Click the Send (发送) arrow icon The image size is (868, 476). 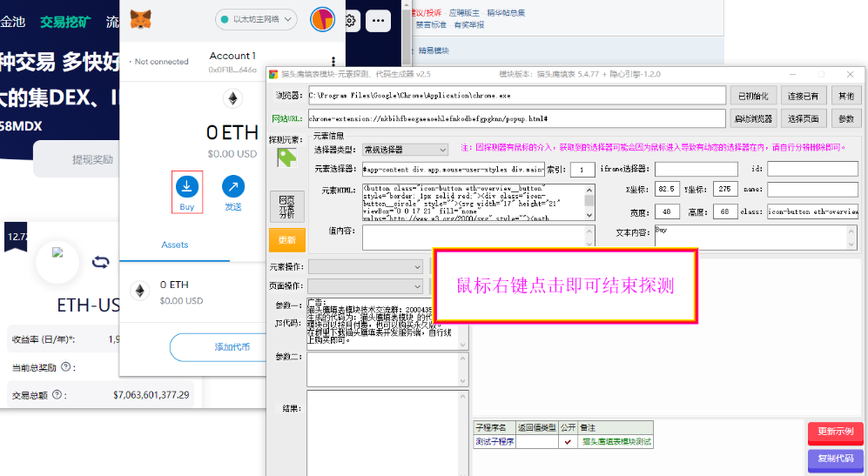coord(233,186)
